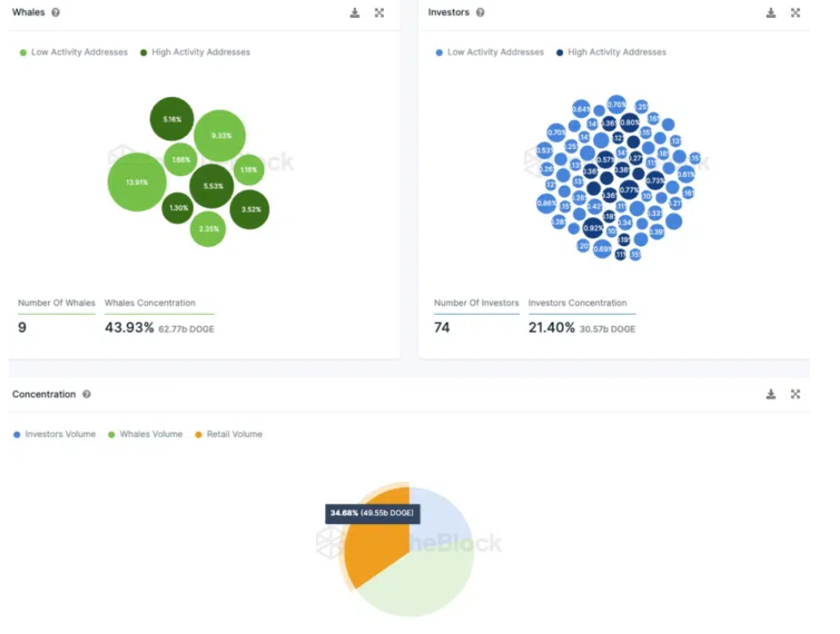Viewport: 840px width, 634px height.
Task: Click the 0.92% investor bubble
Action: click(592, 228)
